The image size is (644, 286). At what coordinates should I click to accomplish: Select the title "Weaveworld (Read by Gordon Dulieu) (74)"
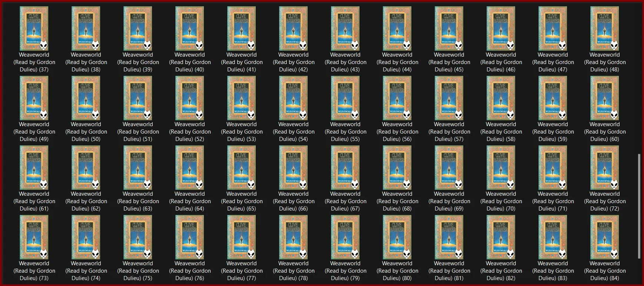[86, 271]
